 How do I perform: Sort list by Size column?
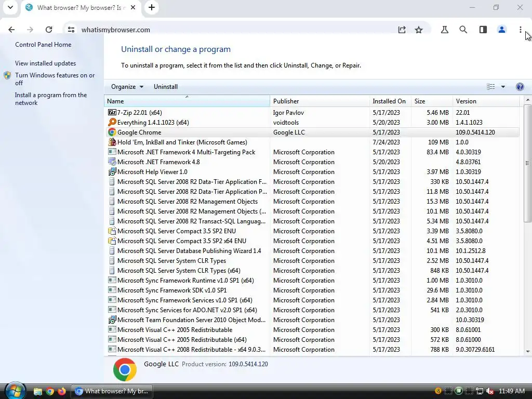tap(432, 101)
